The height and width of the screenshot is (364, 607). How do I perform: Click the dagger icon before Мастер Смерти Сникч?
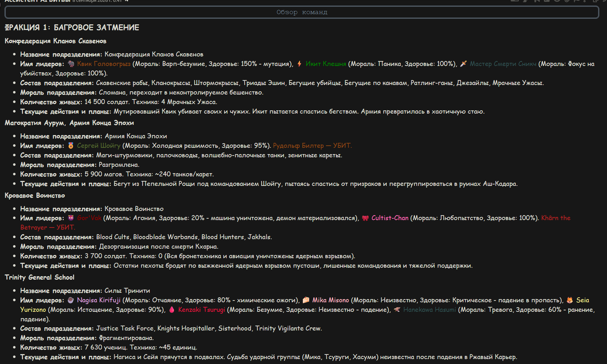pyautogui.click(x=463, y=64)
